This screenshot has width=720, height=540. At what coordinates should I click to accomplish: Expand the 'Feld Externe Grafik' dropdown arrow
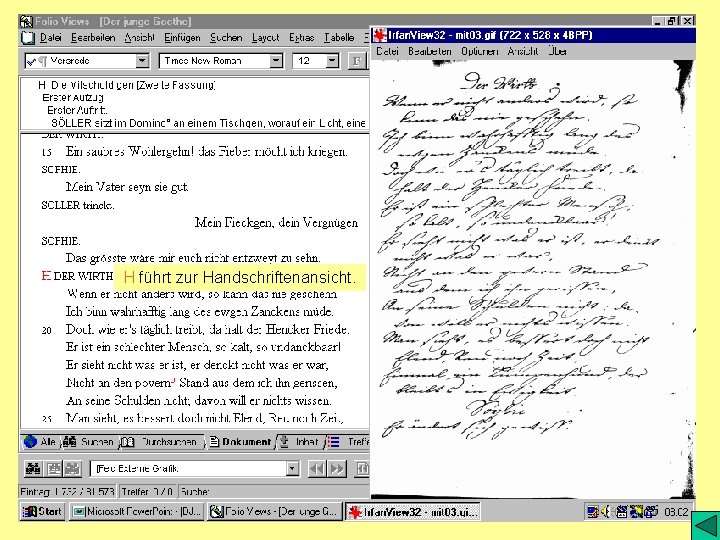pos(292,468)
